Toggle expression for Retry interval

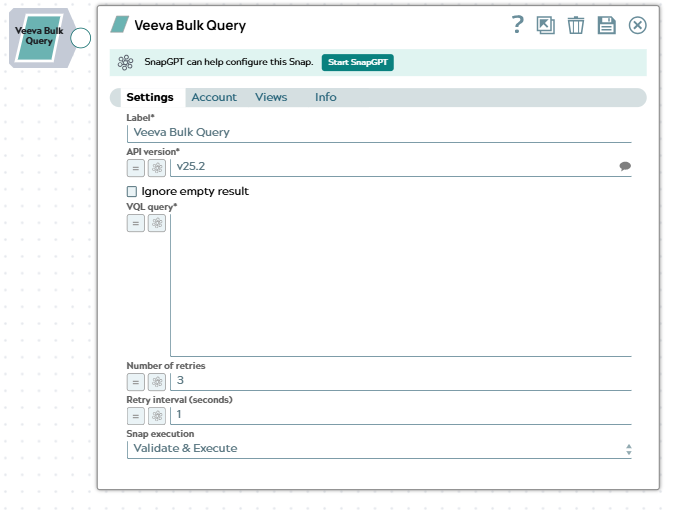(136, 416)
